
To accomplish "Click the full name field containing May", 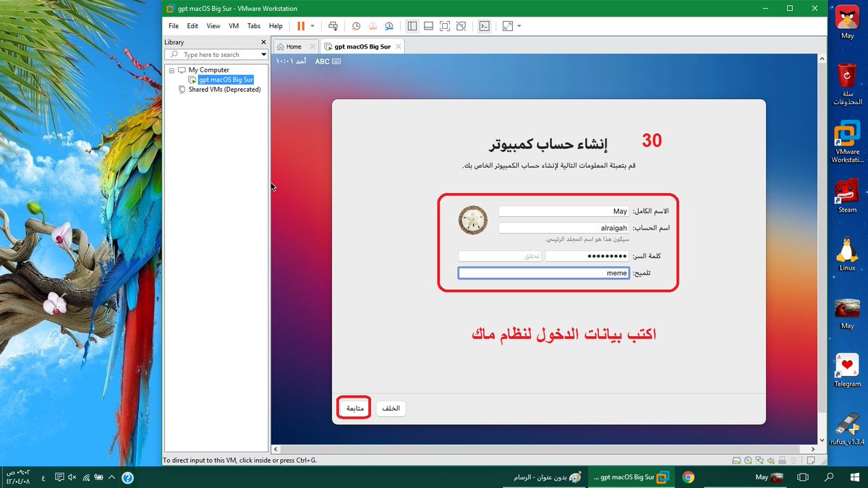I will pyautogui.click(x=563, y=211).
